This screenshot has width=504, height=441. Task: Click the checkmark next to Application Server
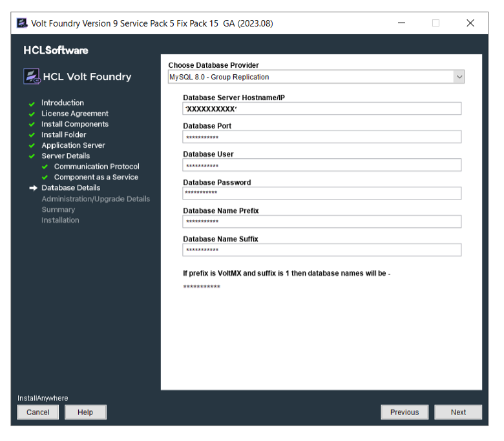coord(31,146)
